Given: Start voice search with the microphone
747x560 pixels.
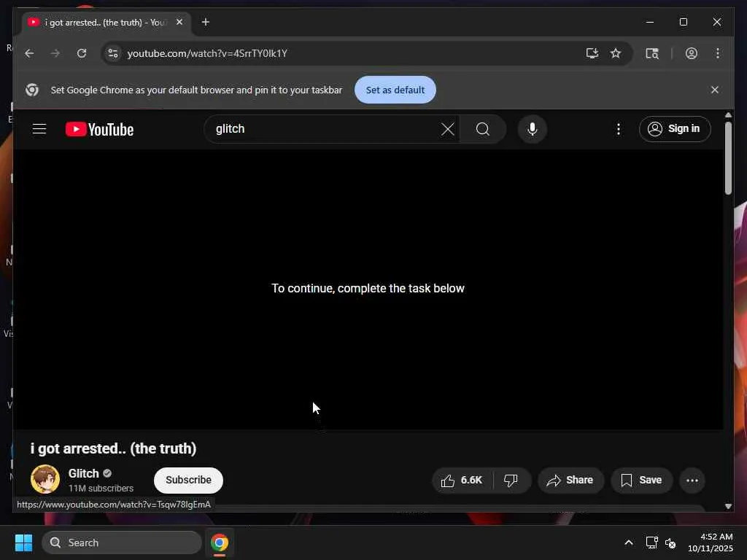Looking at the screenshot, I should click(x=532, y=129).
